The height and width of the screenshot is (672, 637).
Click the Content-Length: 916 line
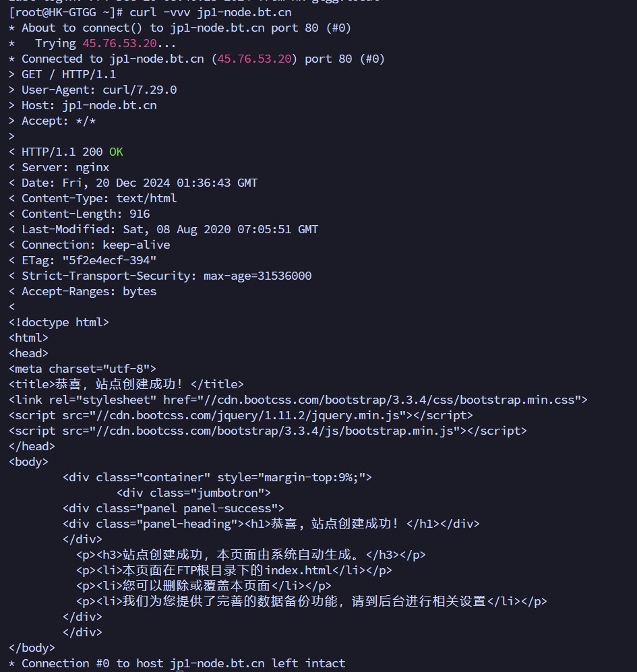click(86, 214)
